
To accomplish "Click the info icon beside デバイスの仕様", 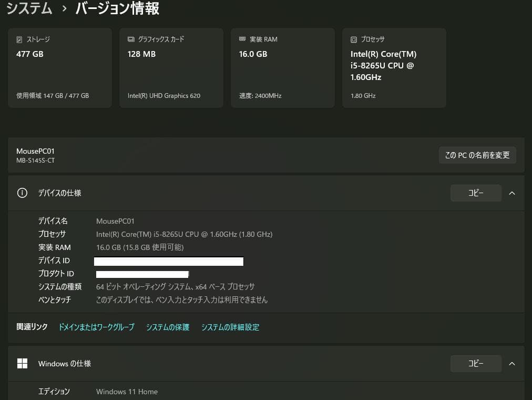I will 22,193.
